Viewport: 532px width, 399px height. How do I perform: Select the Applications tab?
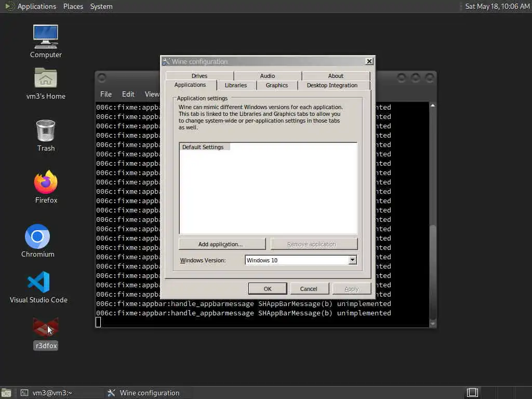tap(190, 85)
